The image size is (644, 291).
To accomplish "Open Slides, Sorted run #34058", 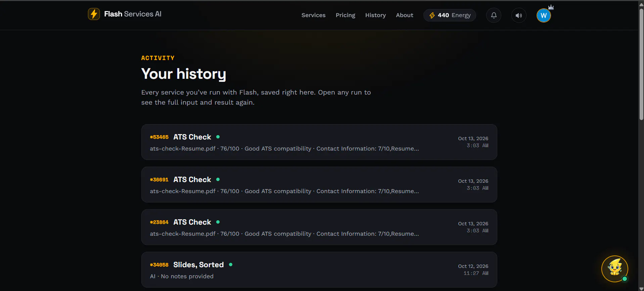I will 319,270.
